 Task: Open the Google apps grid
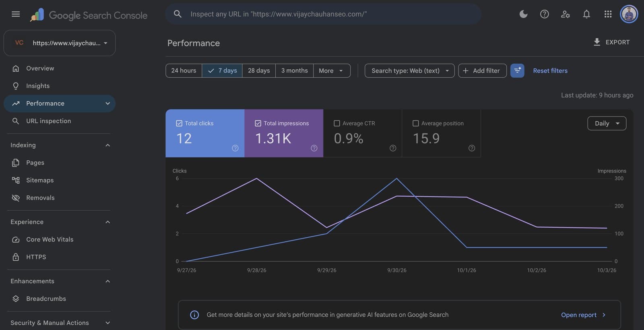[x=608, y=14]
